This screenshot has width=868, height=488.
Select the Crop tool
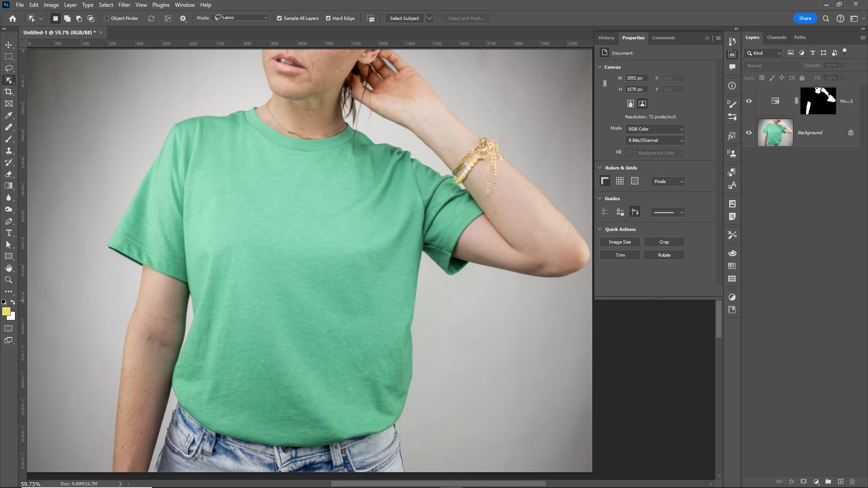9,92
